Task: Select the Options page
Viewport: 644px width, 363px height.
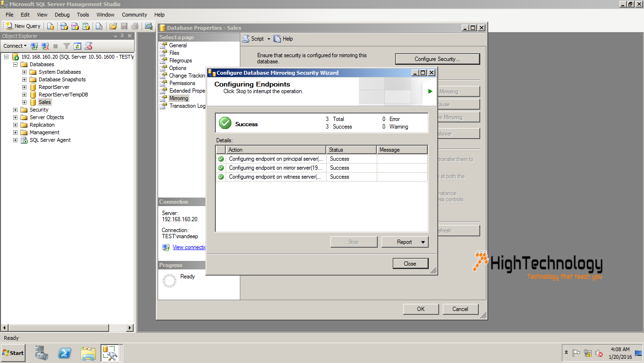Action: coord(178,68)
